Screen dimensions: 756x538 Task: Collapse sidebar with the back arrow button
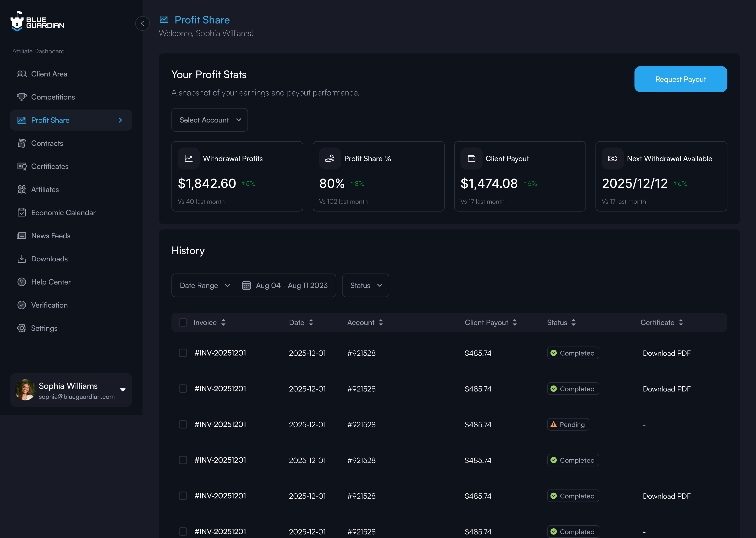coord(142,23)
